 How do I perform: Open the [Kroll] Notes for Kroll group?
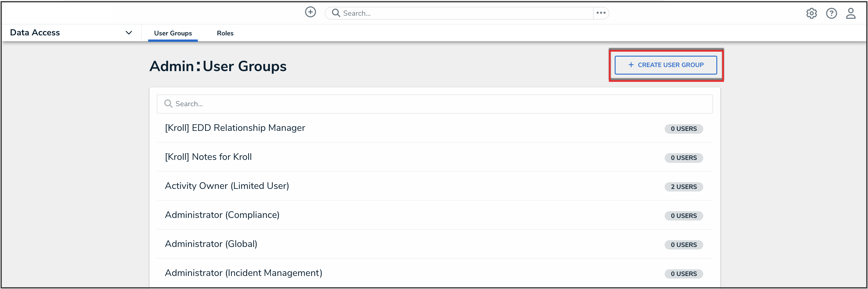coord(208,157)
